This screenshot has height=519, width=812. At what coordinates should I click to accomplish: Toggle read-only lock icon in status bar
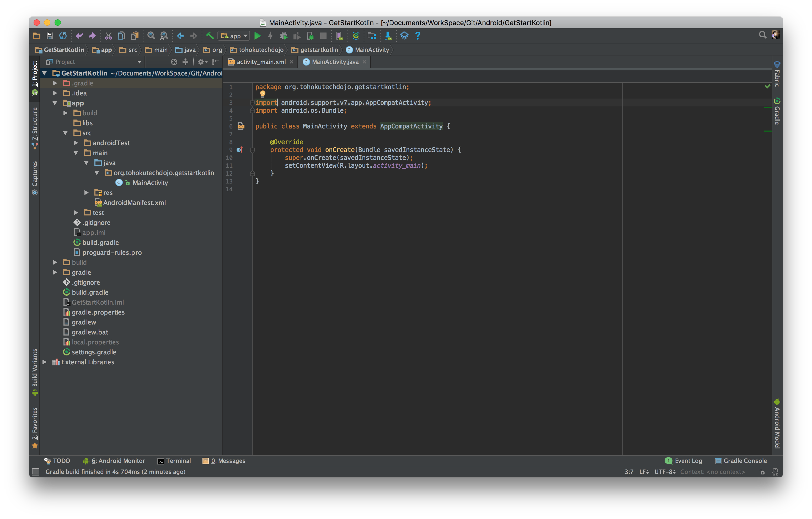point(762,472)
